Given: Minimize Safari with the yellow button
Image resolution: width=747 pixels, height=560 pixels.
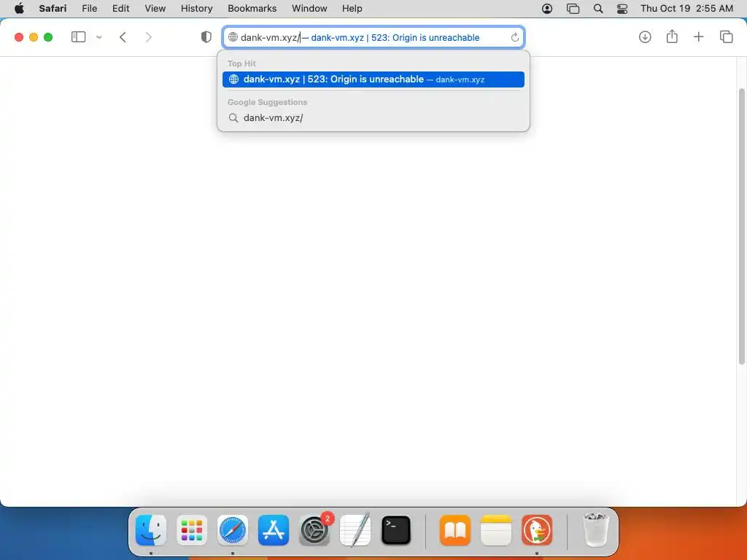Looking at the screenshot, I should [x=34, y=37].
